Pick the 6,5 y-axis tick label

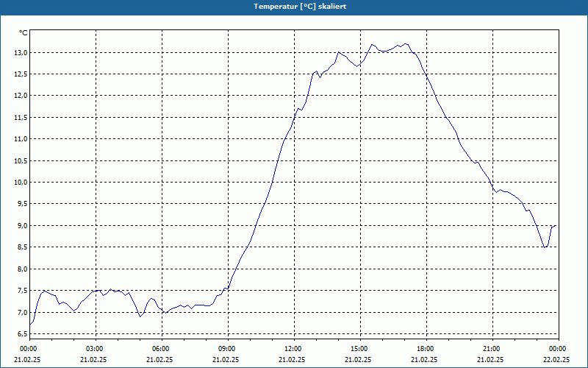point(23,334)
